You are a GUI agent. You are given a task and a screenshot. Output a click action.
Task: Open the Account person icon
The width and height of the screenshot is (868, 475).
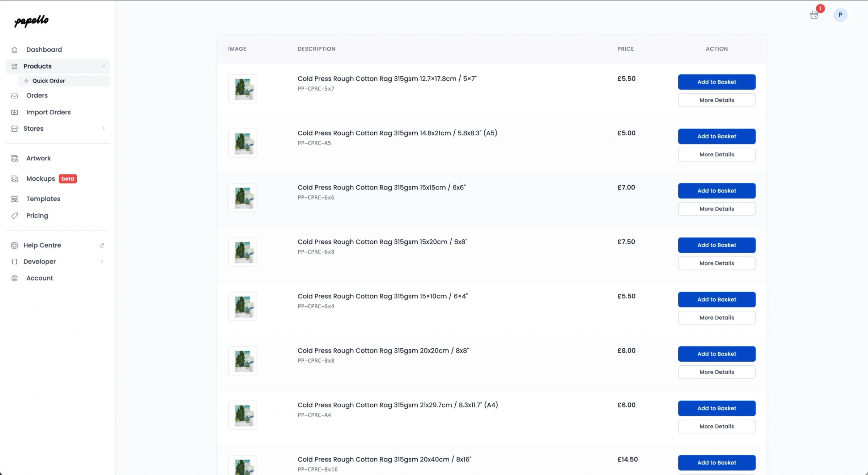[14, 278]
